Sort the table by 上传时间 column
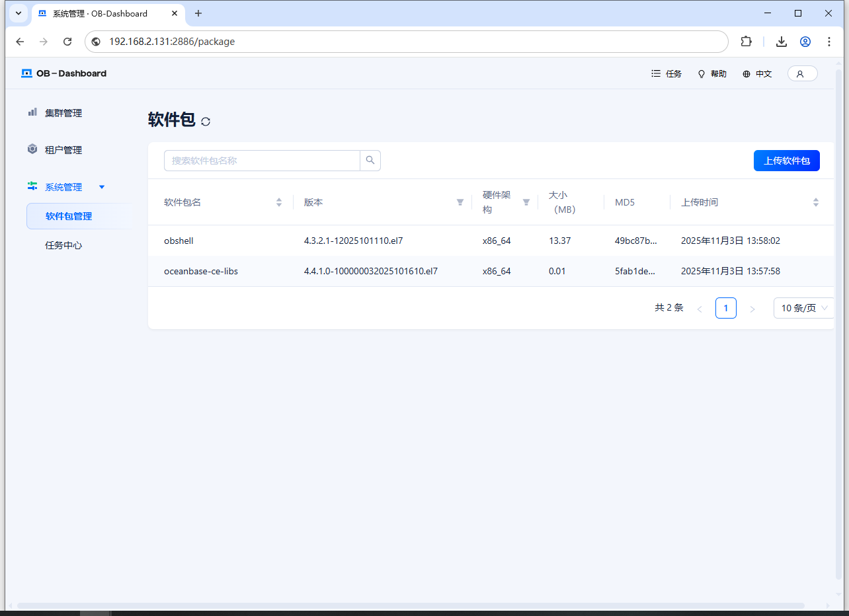Screen dimensions: 849x616 (815, 202)
